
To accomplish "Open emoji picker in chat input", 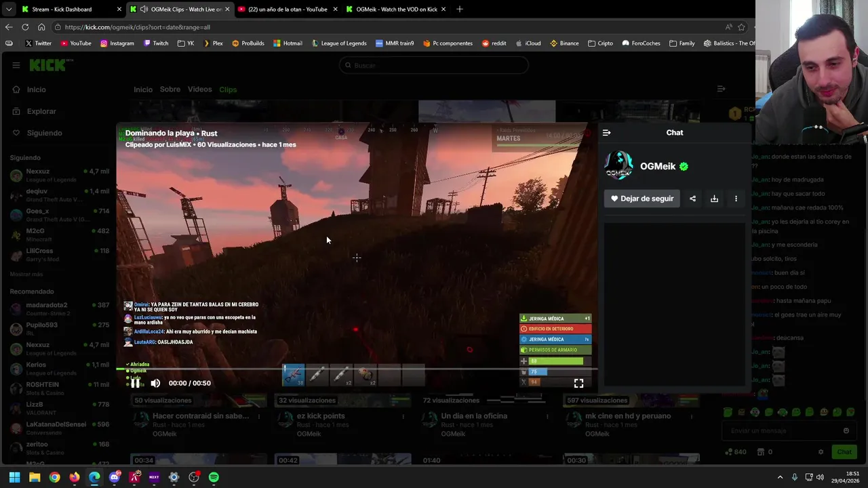I will pyautogui.click(x=846, y=430).
